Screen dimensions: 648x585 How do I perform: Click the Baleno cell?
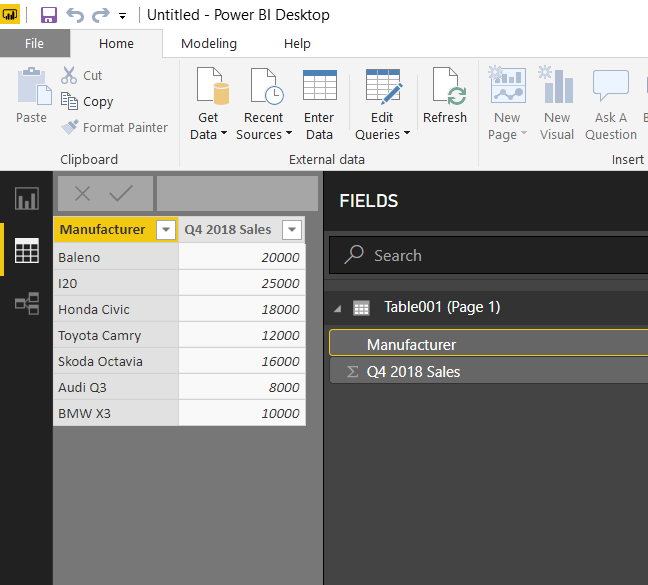(x=116, y=257)
